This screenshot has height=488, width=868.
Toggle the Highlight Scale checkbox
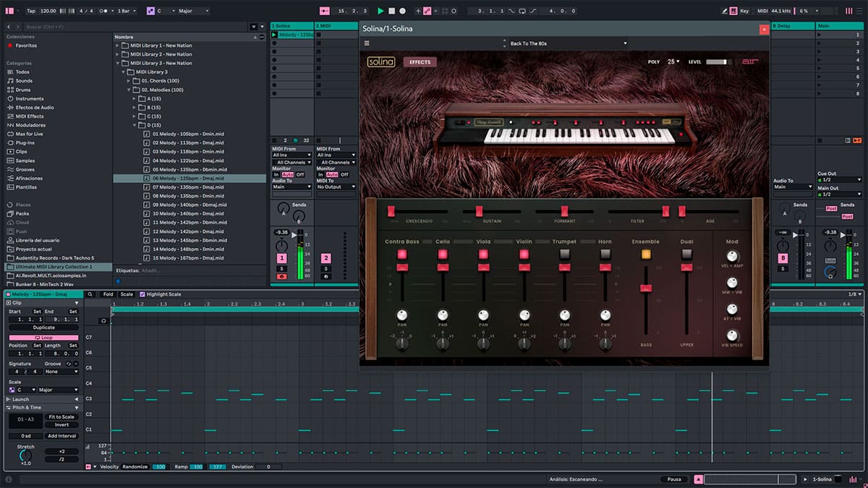pos(142,294)
